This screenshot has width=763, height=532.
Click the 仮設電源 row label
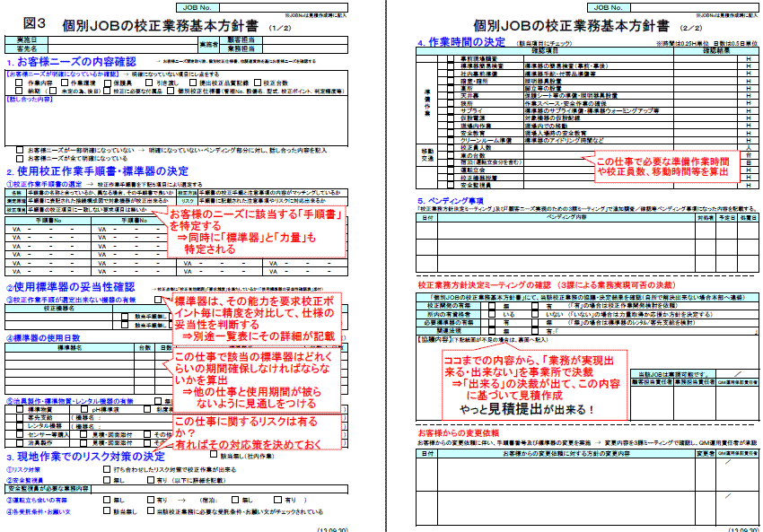point(472,118)
